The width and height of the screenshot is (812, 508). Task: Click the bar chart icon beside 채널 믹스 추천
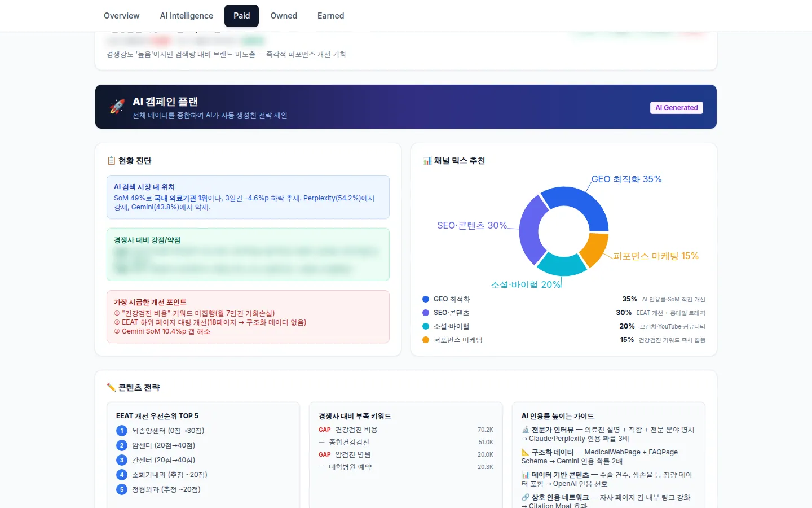click(427, 161)
